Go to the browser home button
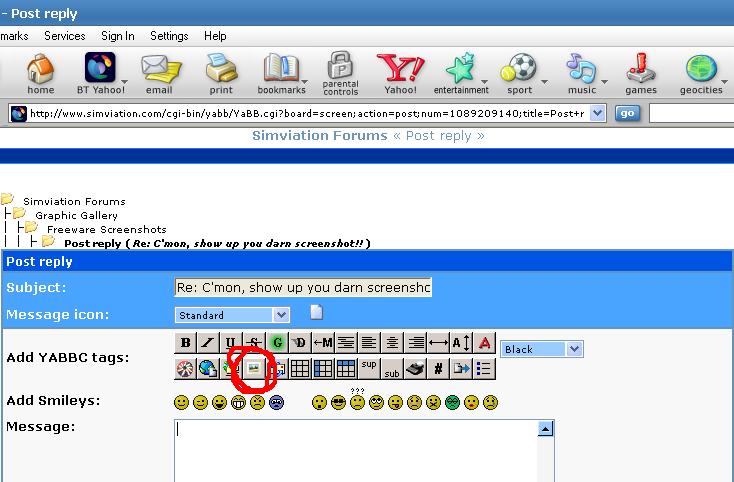Viewport: 734px width, 482px height. [41, 73]
